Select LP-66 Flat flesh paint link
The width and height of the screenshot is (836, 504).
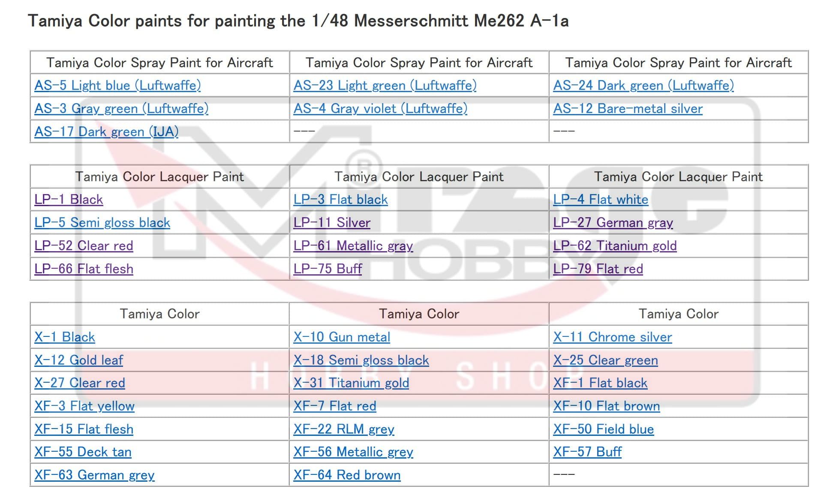[x=84, y=269]
